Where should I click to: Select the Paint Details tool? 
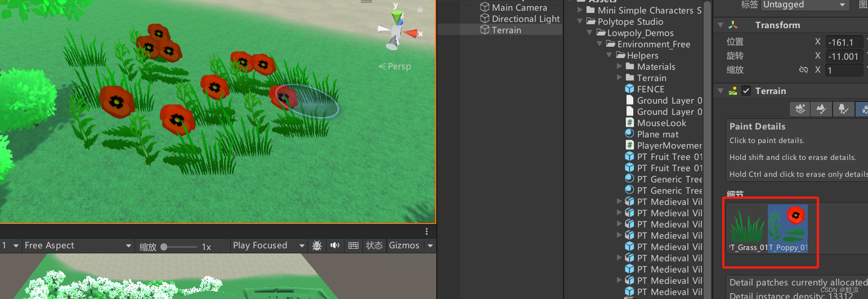[861, 109]
